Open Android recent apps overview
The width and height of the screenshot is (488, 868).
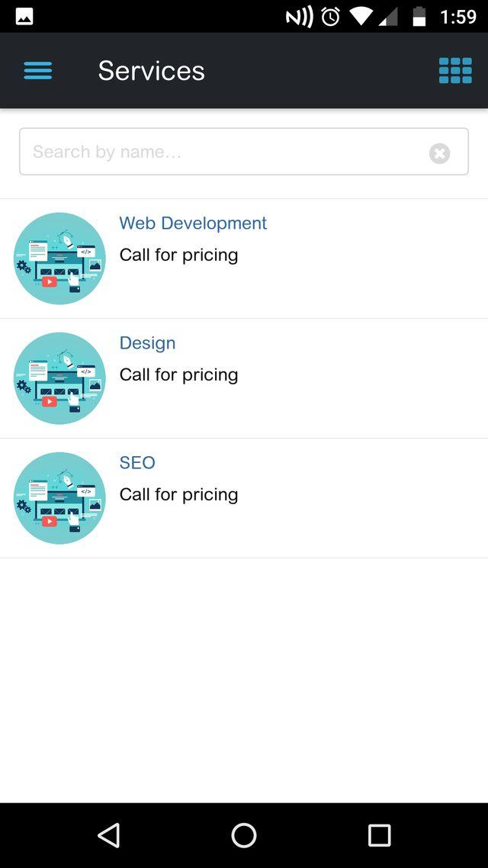(x=379, y=835)
